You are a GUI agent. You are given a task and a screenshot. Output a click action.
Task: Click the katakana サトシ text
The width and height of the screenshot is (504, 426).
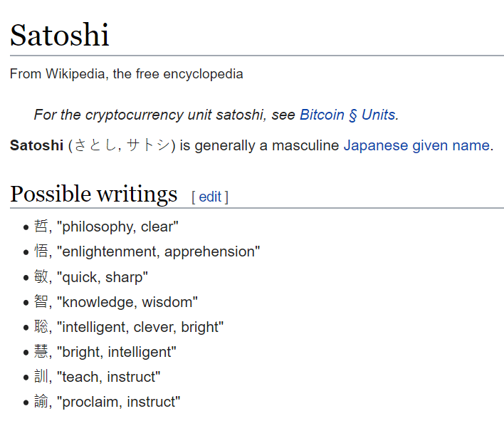point(148,145)
